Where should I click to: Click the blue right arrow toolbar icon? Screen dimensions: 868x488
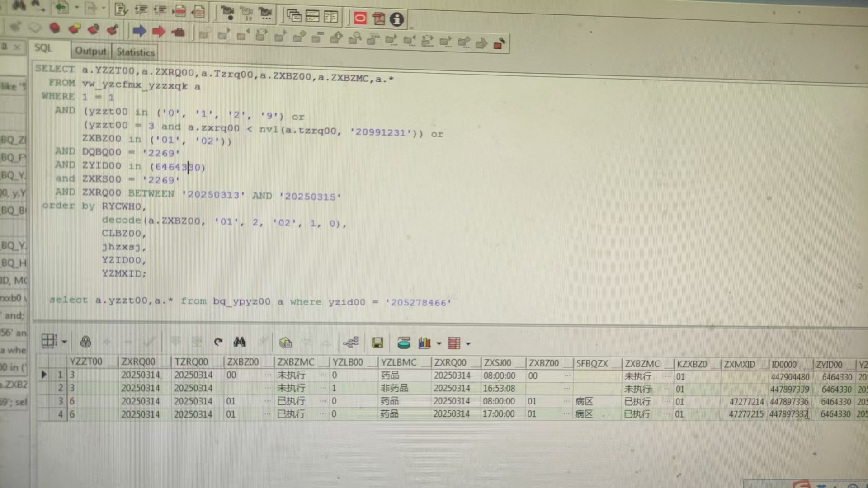click(139, 31)
